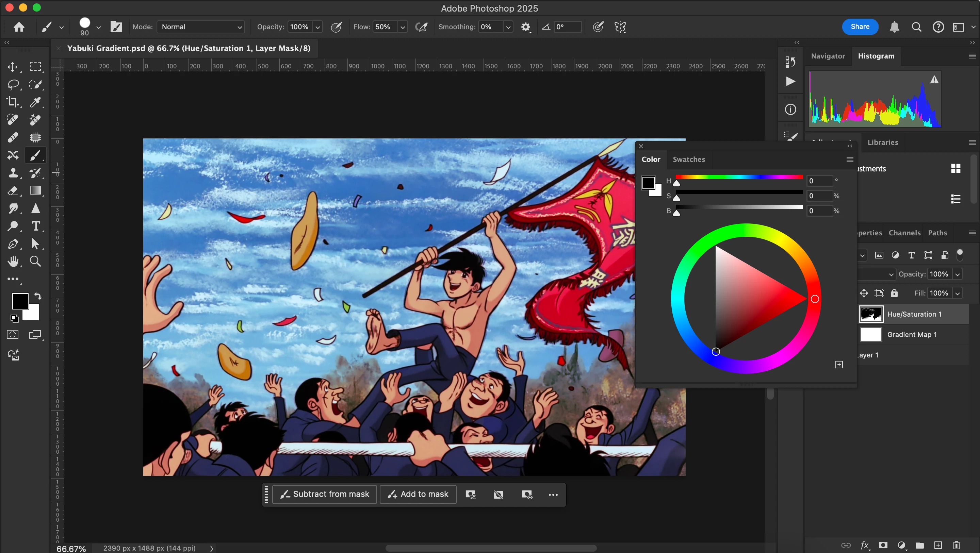
Task: Expand the Flow percentage dropdown
Action: click(x=403, y=27)
